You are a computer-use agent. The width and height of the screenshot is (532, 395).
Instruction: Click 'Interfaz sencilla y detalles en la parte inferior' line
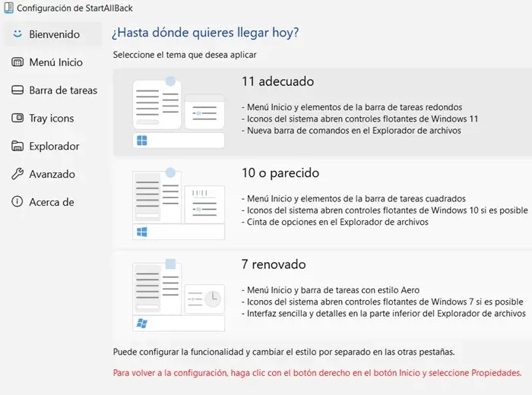383,314
